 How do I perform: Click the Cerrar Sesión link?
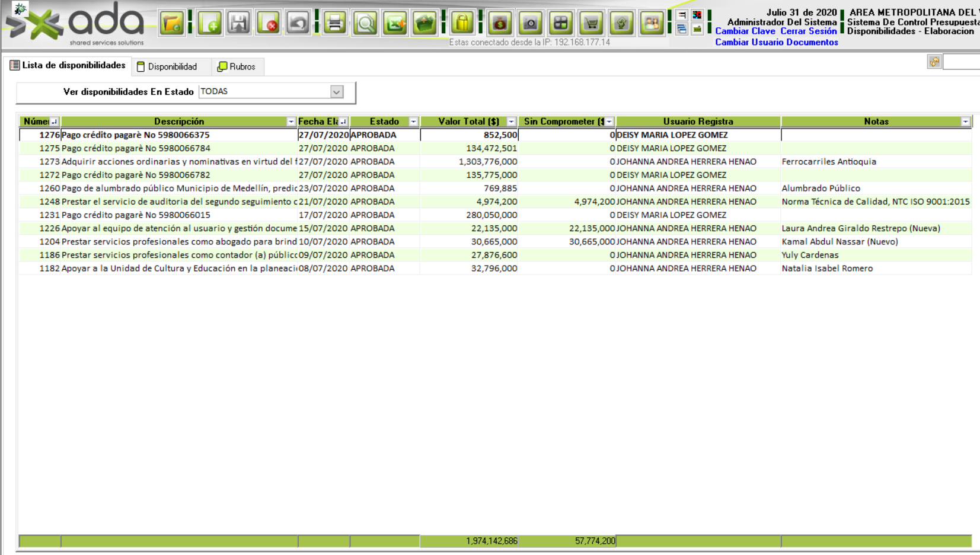click(808, 31)
